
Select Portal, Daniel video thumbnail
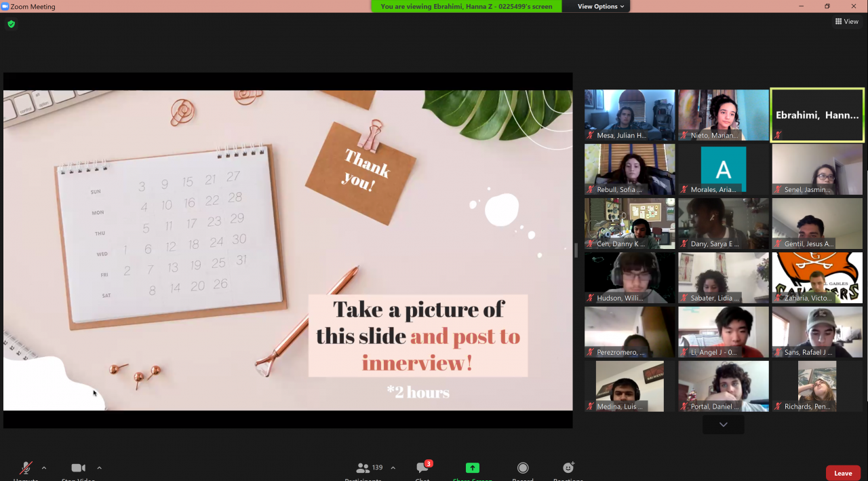[x=724, y=386]
